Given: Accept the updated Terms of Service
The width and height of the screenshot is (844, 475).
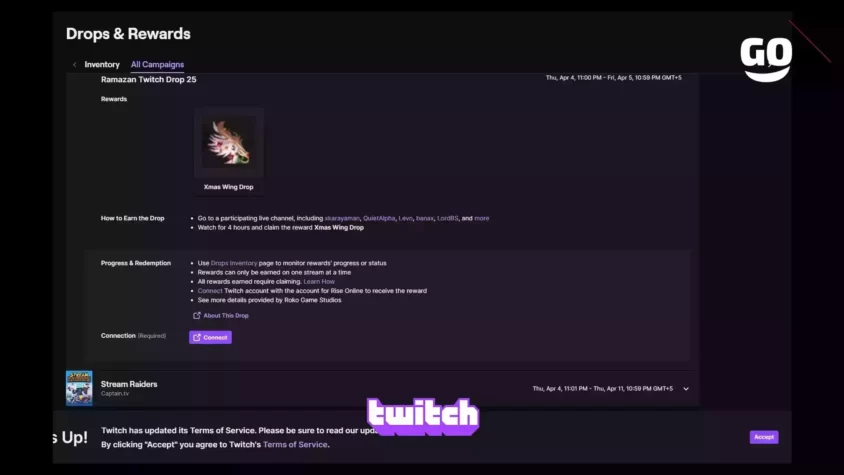Looking at the screenshot, I should tap(764, 437).
